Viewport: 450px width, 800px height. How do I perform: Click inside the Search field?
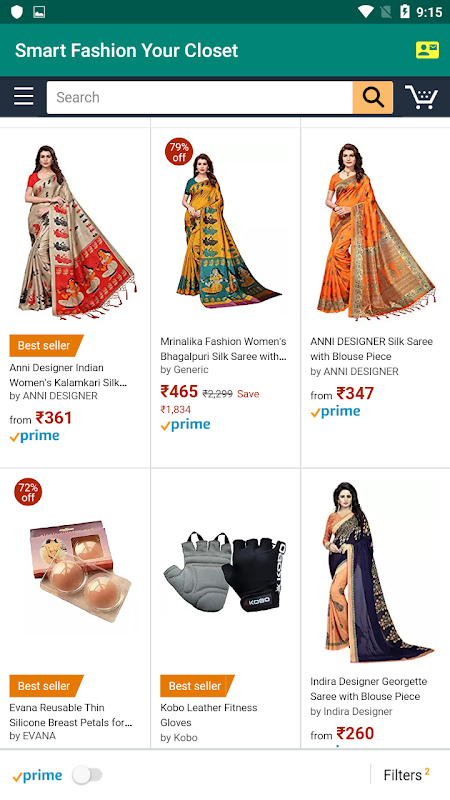(x=199, y=97)
